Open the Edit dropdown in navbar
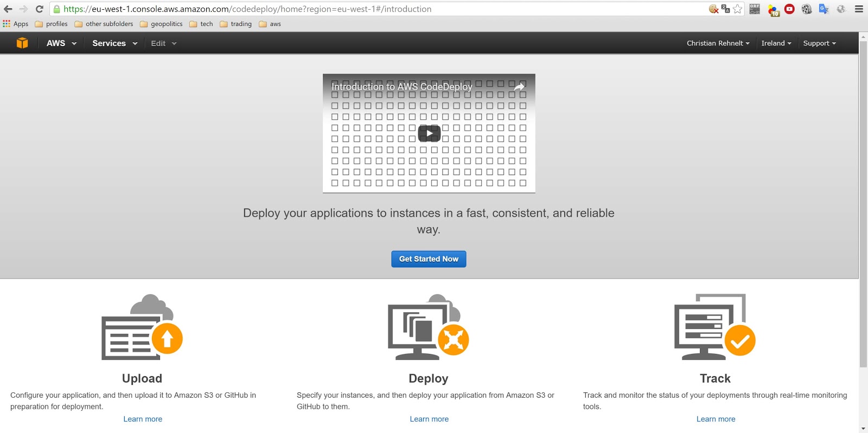Viewport: 868px width, 433px height. coord(163,43)
